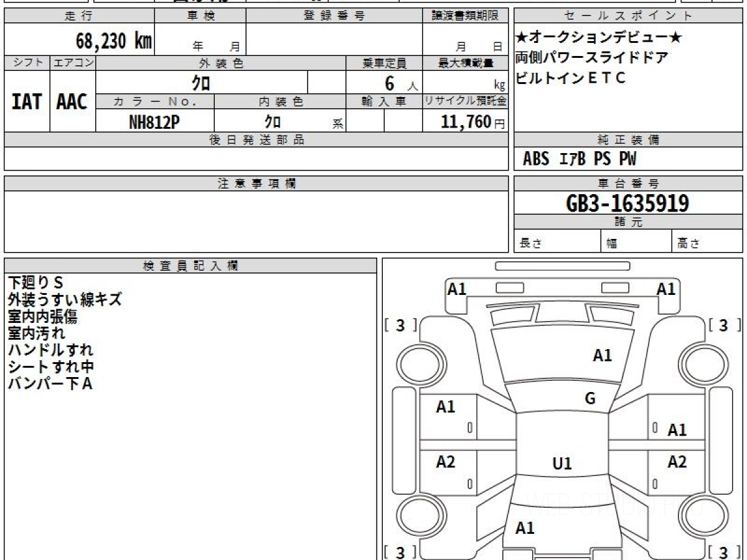Click the 6 人 seating capacity value

tap(401, 83)
